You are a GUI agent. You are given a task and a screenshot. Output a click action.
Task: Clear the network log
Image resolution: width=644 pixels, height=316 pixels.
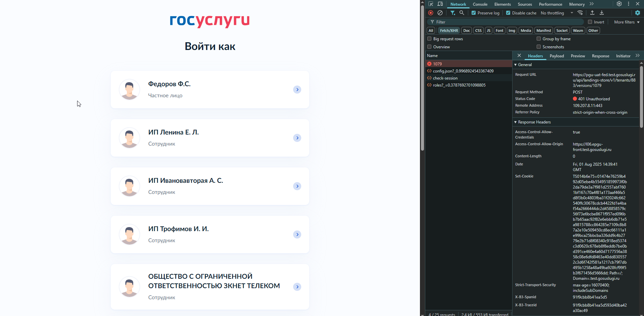(440, 13)
